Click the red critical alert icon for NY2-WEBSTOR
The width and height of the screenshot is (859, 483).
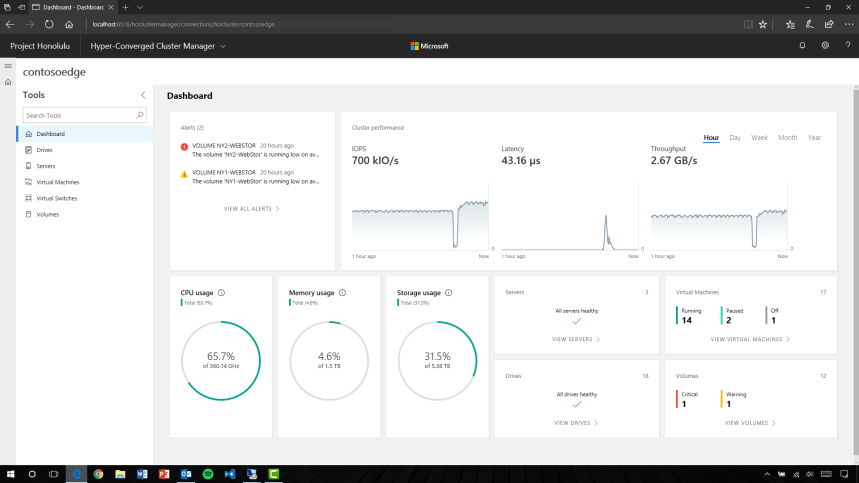tap(184, 147)
